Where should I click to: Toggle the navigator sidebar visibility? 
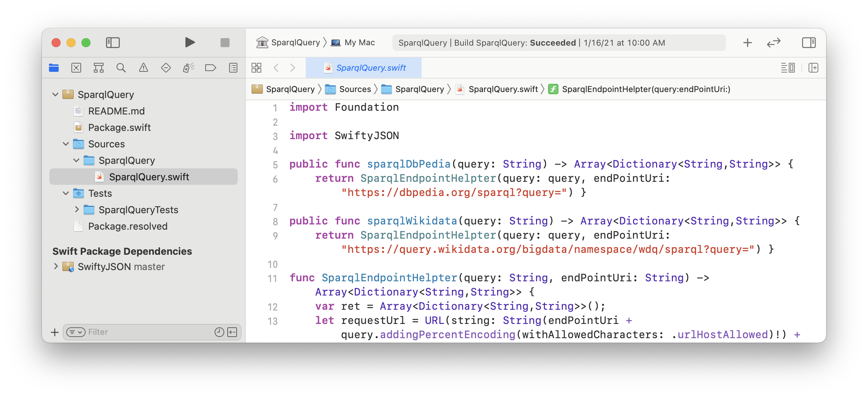tap(113, 42)
